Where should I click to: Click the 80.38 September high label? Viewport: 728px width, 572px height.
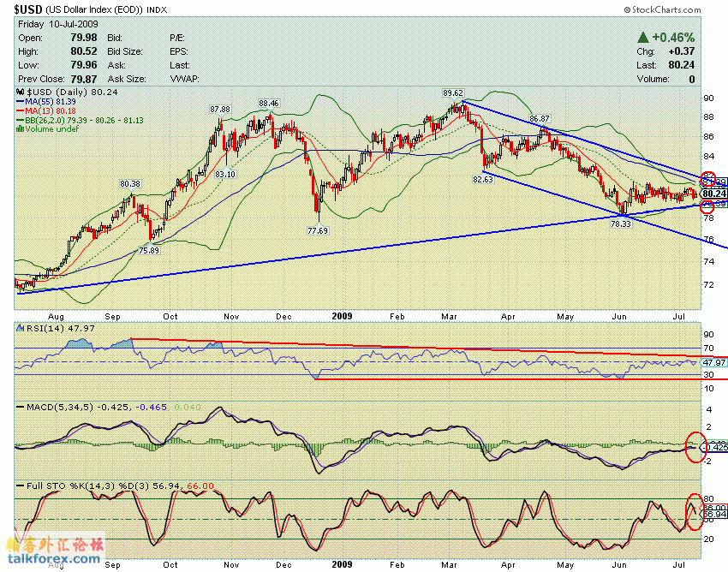[x=130, y=184]
